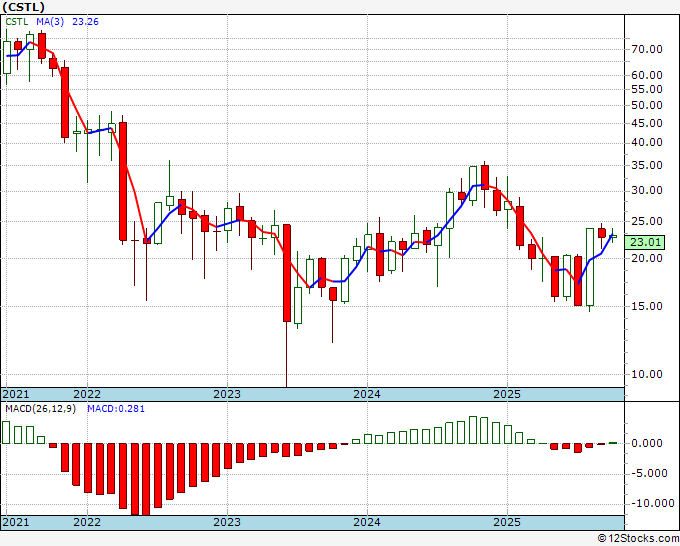Click the 23.26 moving average value
The image size is (680, 546).
click(x=85, y=22)
